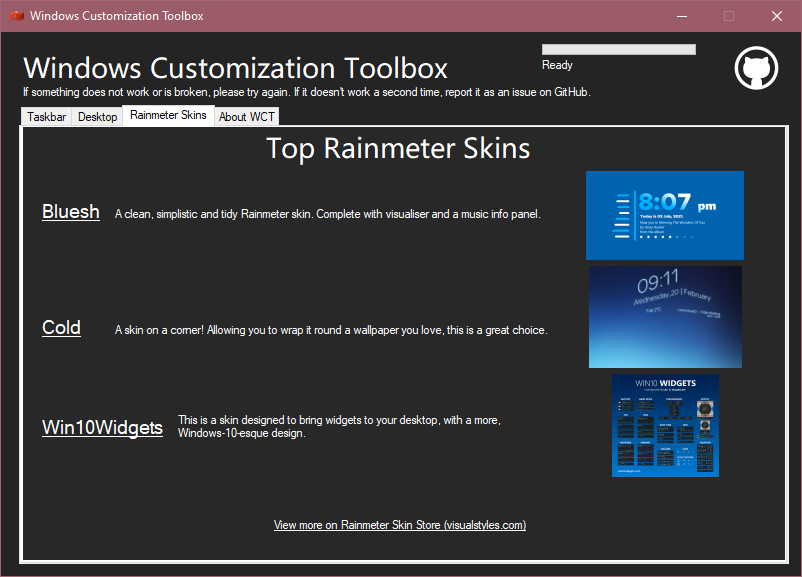Click the Cold skin preview image

pyautogui.click(x=665, y=316)
